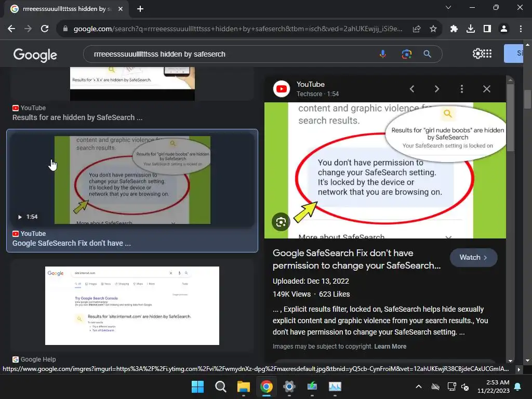Click the Chrome taskbar icon
Screen dimensions: 532x399
click(x=267, y=387)
